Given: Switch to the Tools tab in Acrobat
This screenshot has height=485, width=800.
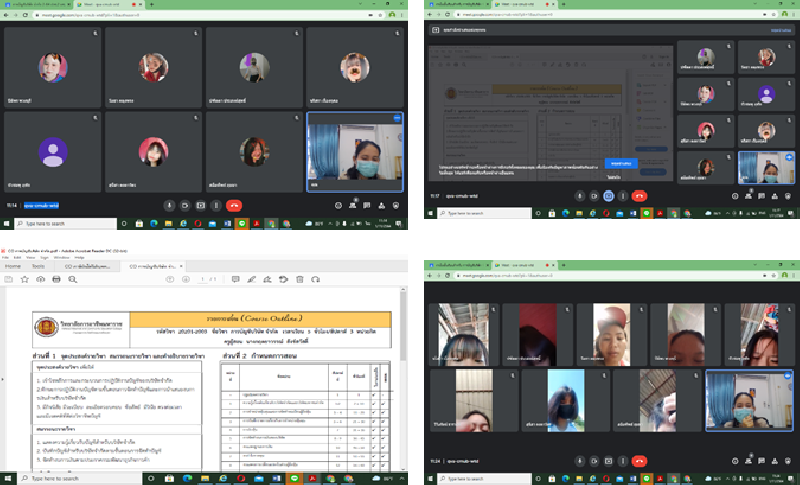Looking at the screenshot, I should [38, 267].
